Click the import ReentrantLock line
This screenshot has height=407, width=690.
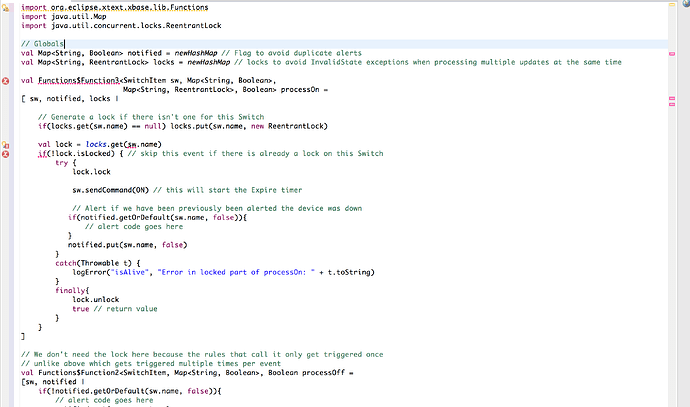(x=112, y=27)
